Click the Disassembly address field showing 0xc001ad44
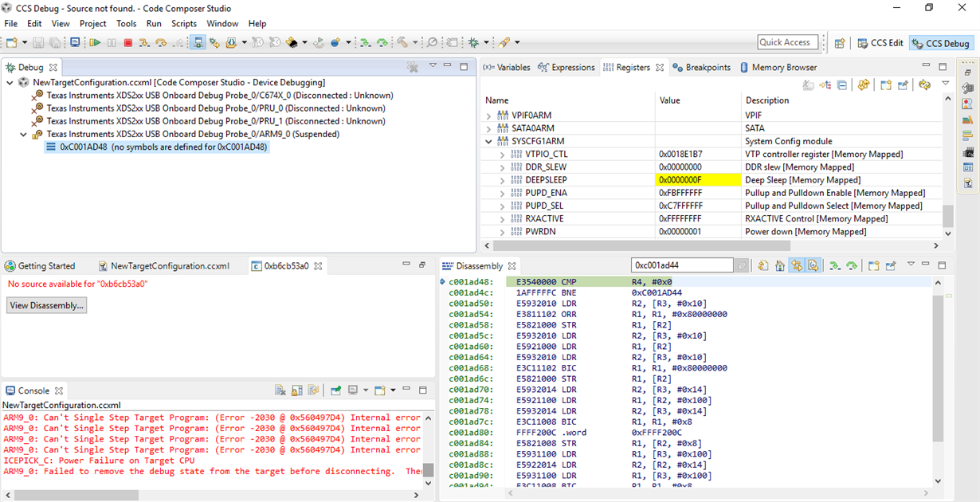This screenshot has height=502, width=980. pos(682,265)
